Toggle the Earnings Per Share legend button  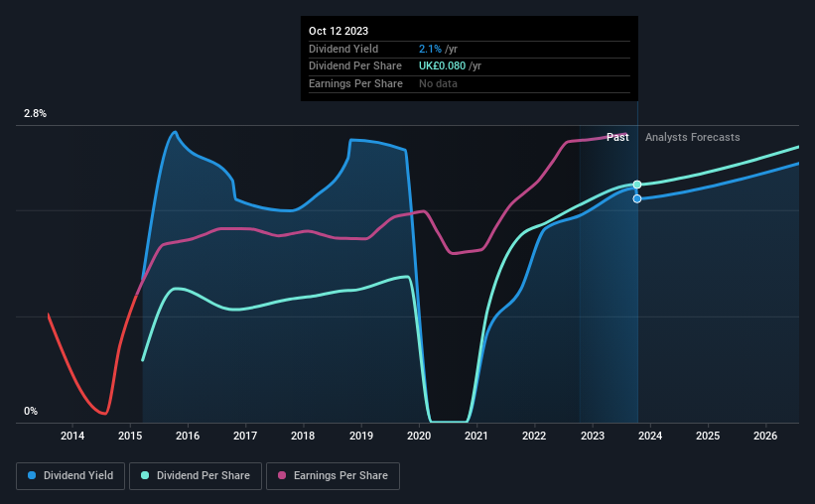pos(333,476)
